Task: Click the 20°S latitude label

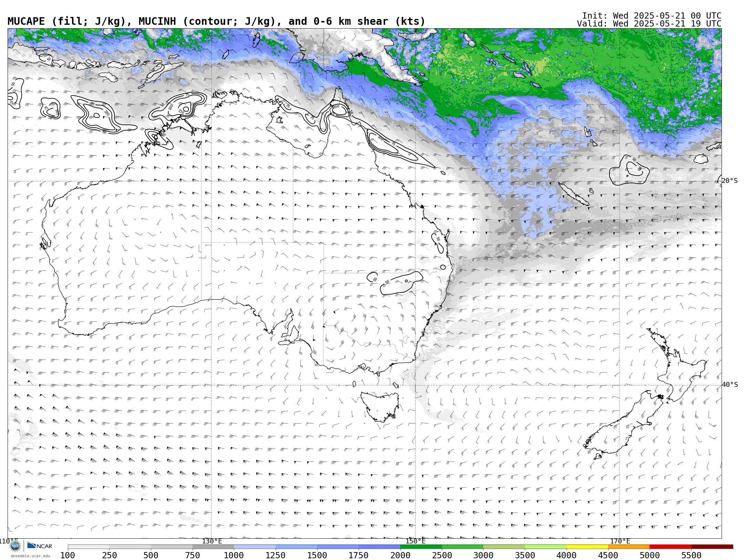Action: click(x=730, y=181)
